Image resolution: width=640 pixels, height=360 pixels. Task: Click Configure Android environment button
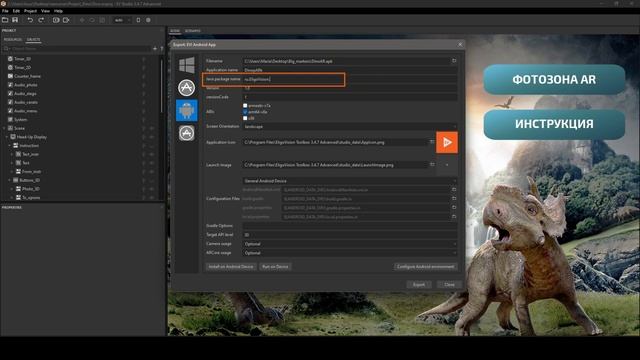pyautogui.click(x=426, y=267)
